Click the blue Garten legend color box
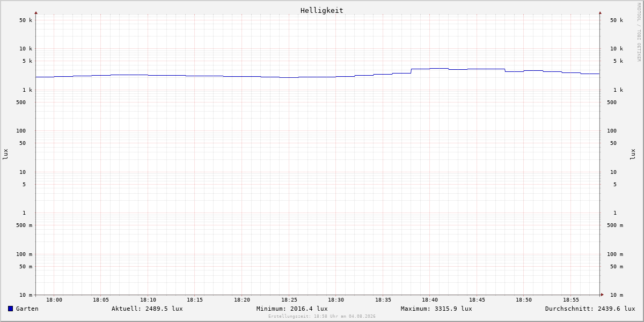Screen dimensions: 644x322 pyautogui.click(x=10, y=309)
